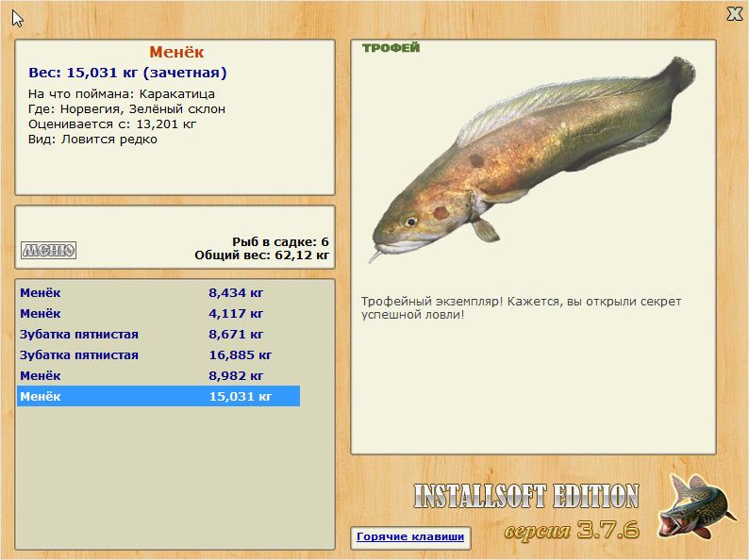Click the ТРОФЕЙ label

(391, 48)
